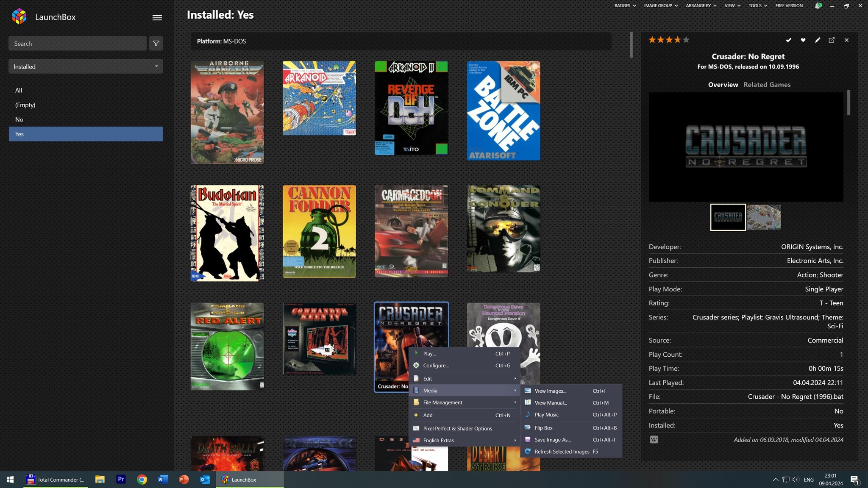Open Wikipedia link icon in details
The height and width of the screenshot is (488, 868).
[654, 440]
